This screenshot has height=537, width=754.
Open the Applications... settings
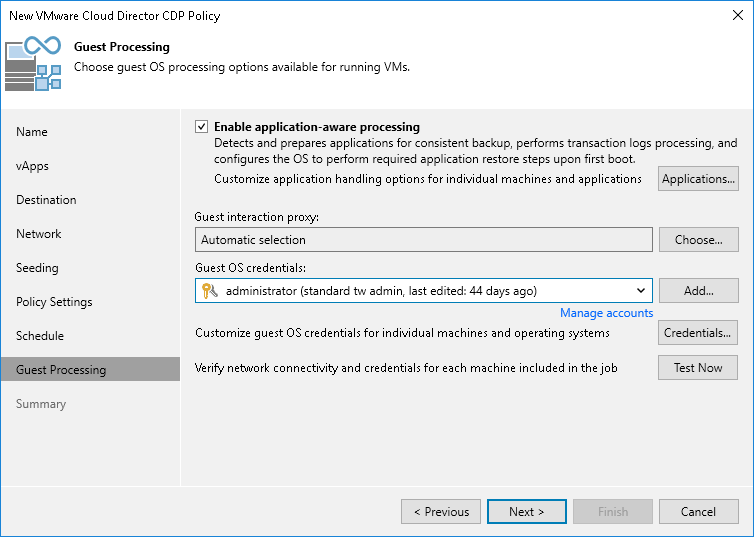click(x=698, y=179)
